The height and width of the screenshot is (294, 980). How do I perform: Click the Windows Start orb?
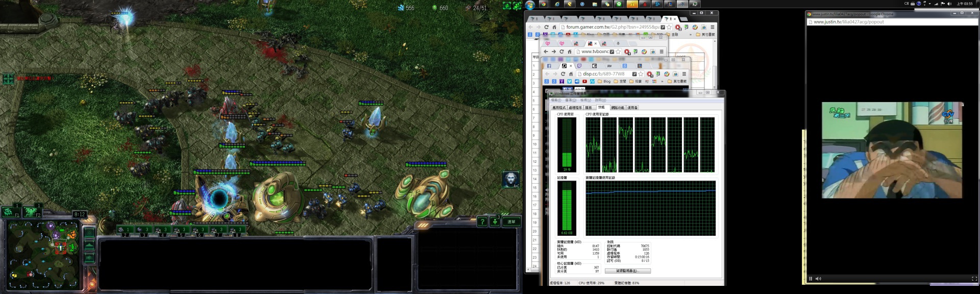coord(530,5)
